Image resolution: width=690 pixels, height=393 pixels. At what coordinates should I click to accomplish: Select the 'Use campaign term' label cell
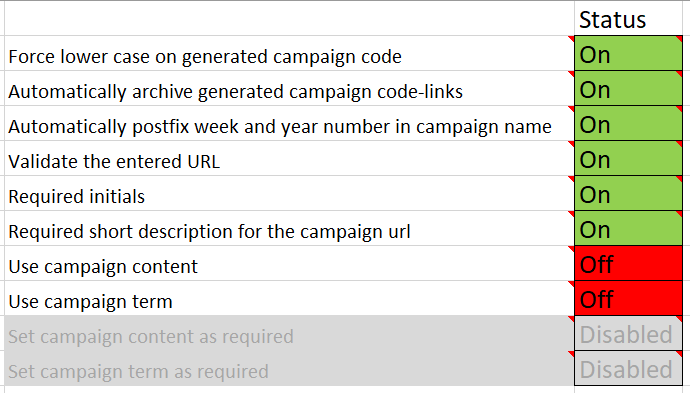click(x=289, y=298)
